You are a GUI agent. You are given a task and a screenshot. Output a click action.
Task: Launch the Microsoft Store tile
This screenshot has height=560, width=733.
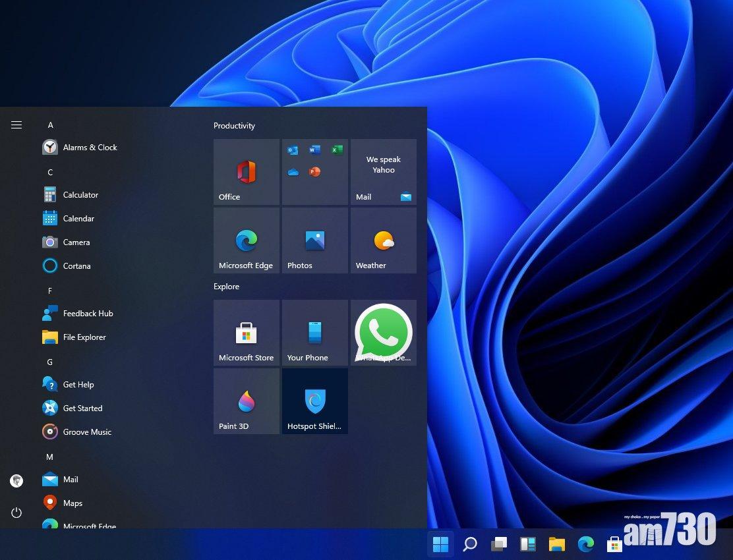[246, 333]
